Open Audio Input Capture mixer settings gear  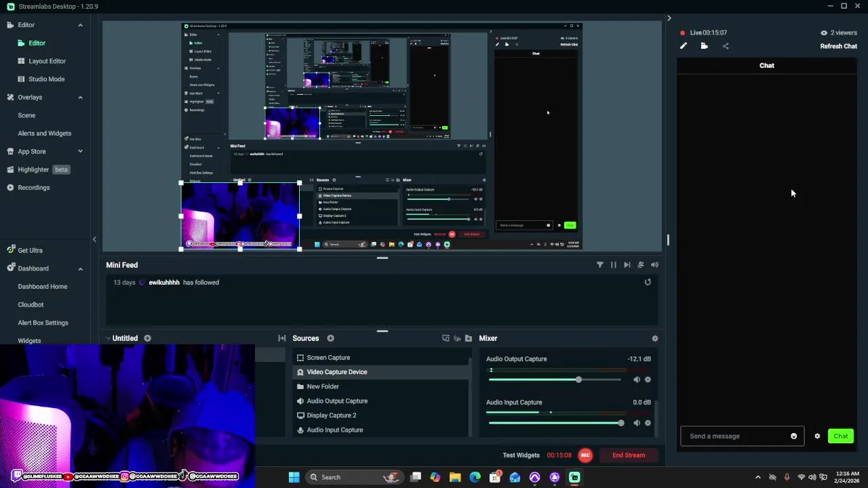click(x=648, y=423)
